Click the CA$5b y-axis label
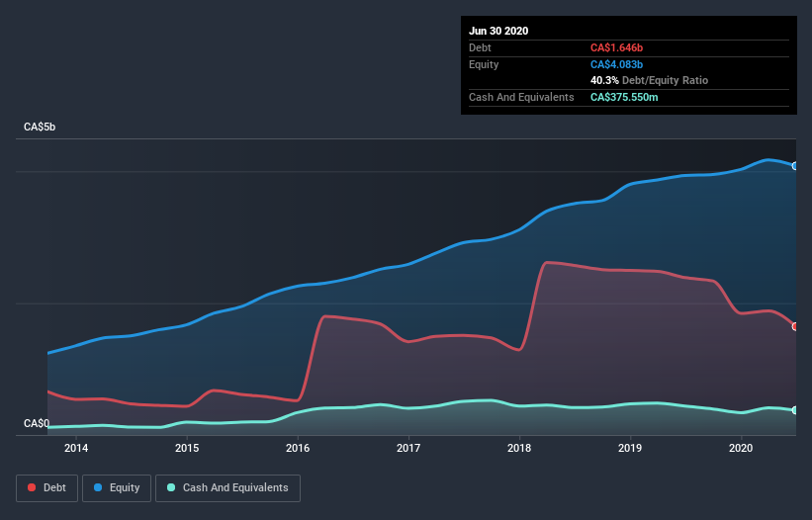Image resolution: width=812 pixels, height=520 pixels. click(x=40, y=127)
